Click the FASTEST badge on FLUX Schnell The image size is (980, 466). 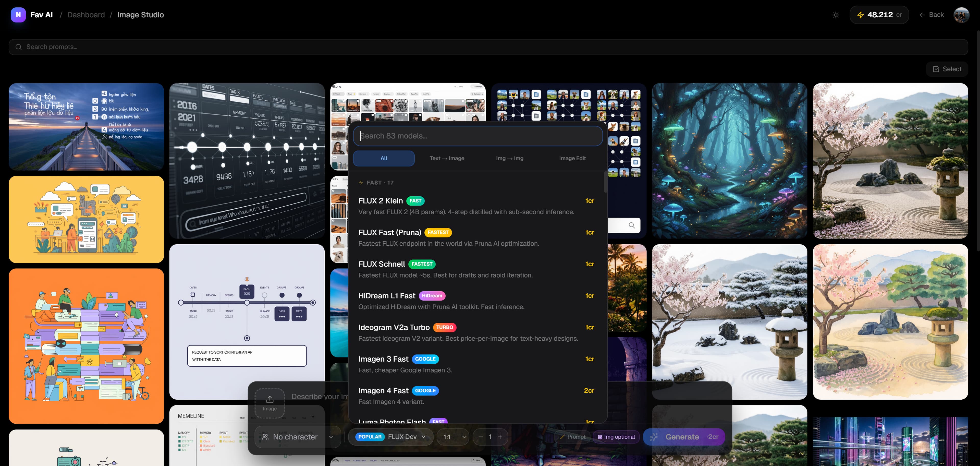click(422, 264)
